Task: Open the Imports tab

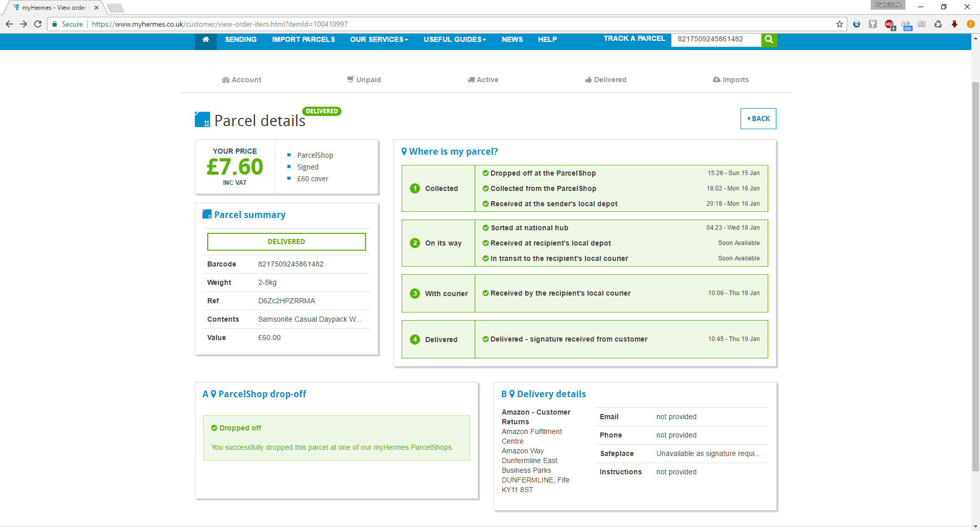Action: point(731,80)
